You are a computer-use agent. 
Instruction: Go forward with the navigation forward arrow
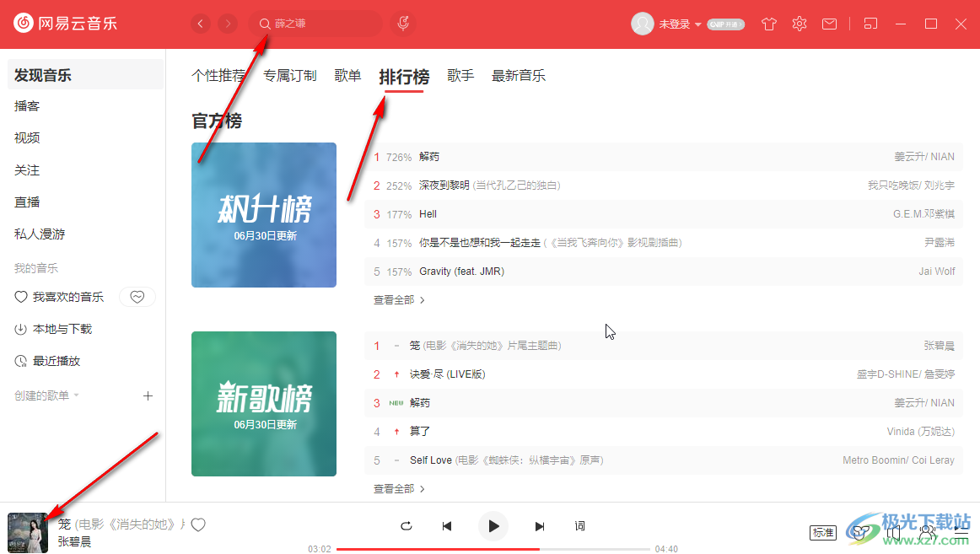(x=228, y=24)
